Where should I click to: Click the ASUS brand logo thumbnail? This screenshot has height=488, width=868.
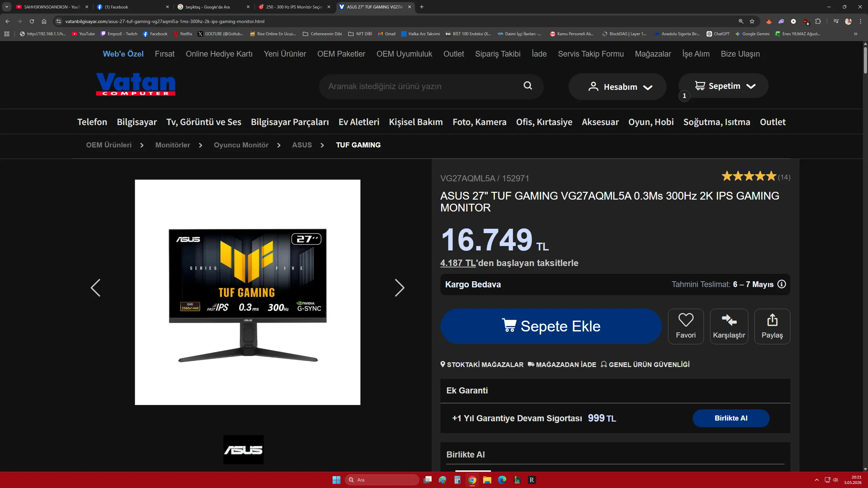coord(243,450)
